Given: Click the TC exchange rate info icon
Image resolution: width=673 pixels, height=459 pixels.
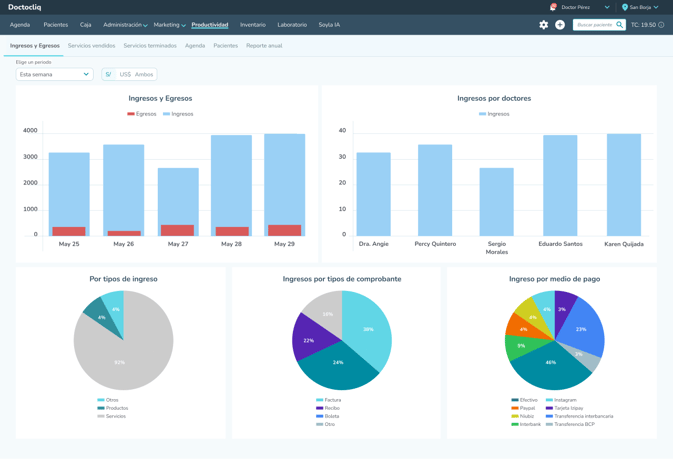Looking at the screenshot, I should click(661, 25).
